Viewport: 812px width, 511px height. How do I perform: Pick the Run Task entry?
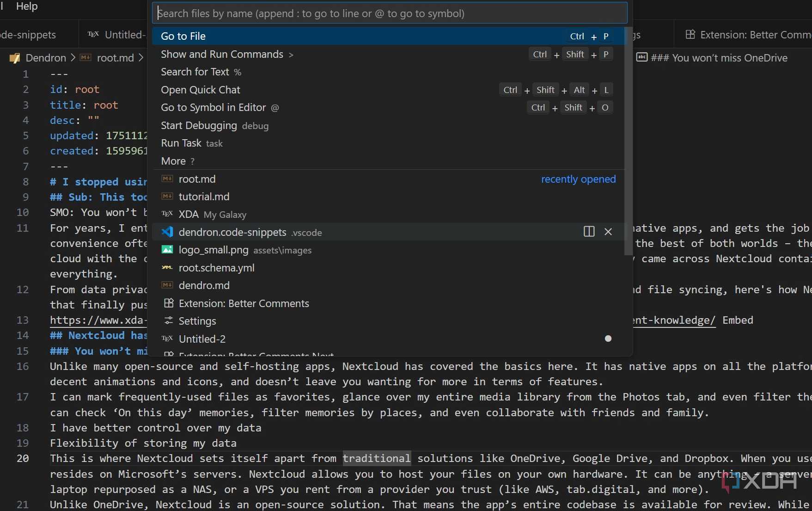tap(388, 143)
